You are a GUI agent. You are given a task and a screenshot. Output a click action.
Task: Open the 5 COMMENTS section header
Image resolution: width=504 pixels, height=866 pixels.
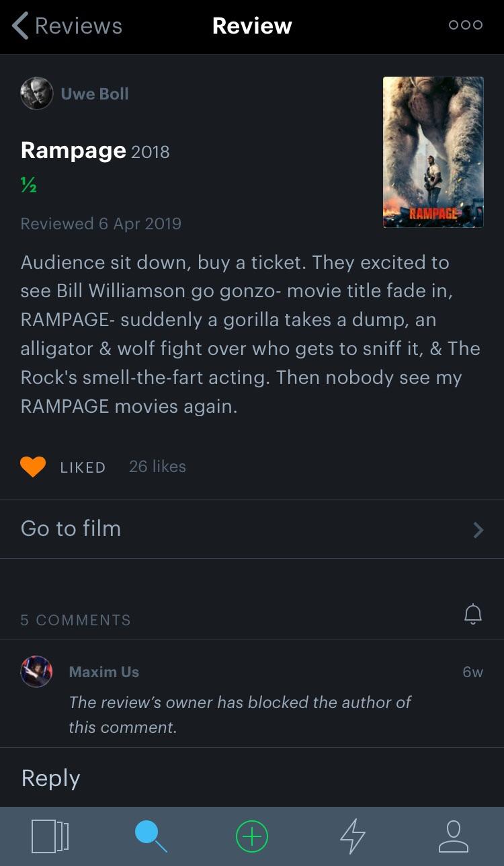(x=75, y=620)
